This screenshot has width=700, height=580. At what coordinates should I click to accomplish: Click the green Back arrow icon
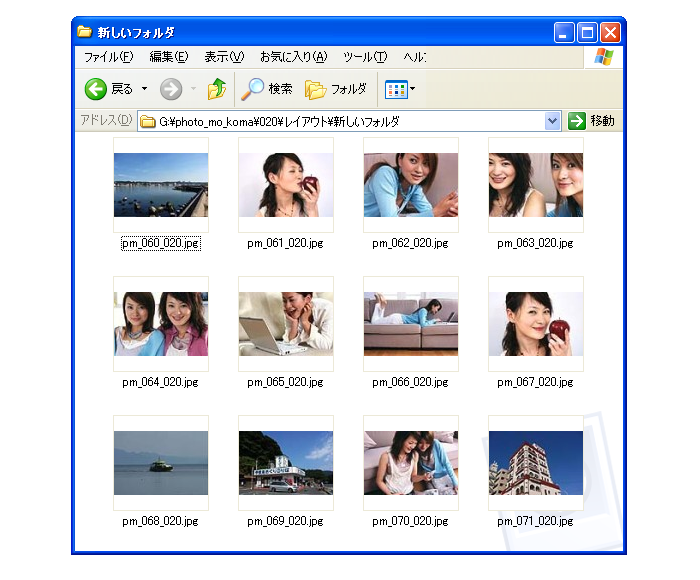tap(96, 89)
